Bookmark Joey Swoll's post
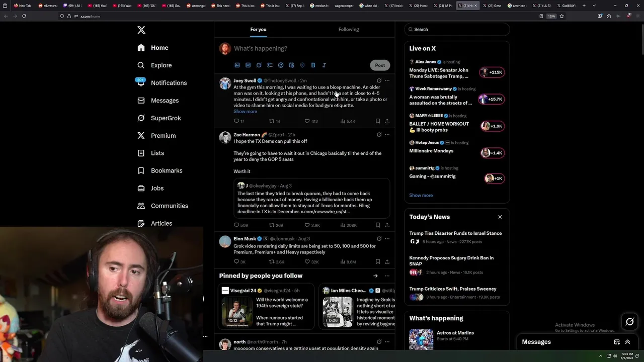This screenshot has height=362, width=644. [378, 121]
